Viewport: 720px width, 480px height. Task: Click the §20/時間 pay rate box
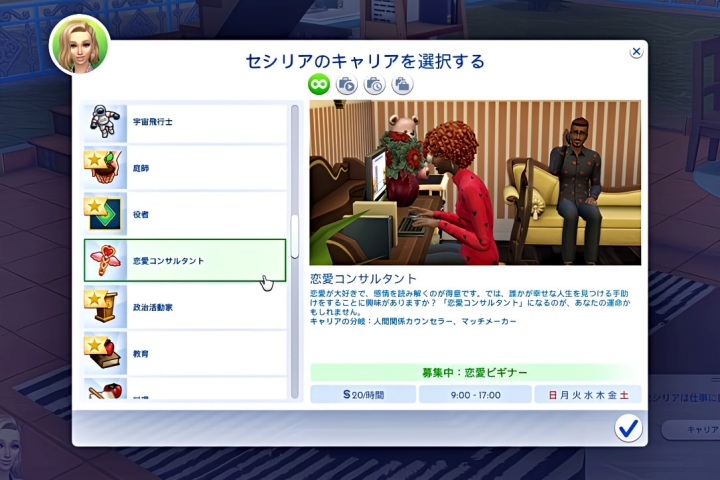363,395
